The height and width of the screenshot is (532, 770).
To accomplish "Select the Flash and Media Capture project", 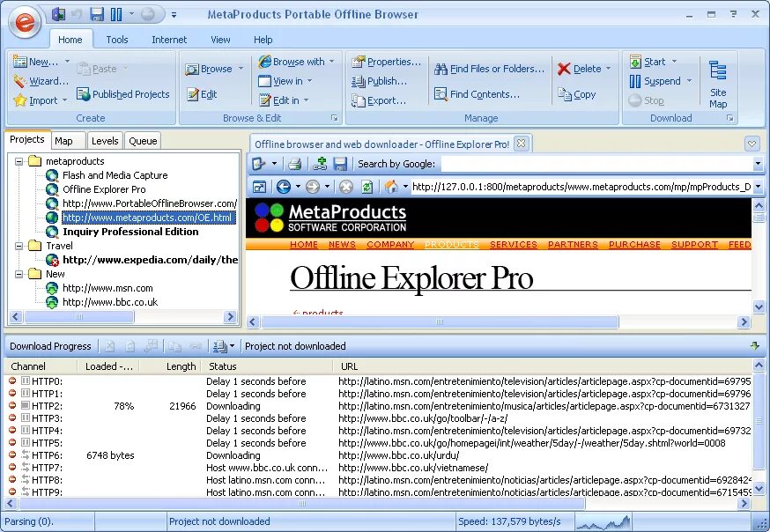I will 115,175.
